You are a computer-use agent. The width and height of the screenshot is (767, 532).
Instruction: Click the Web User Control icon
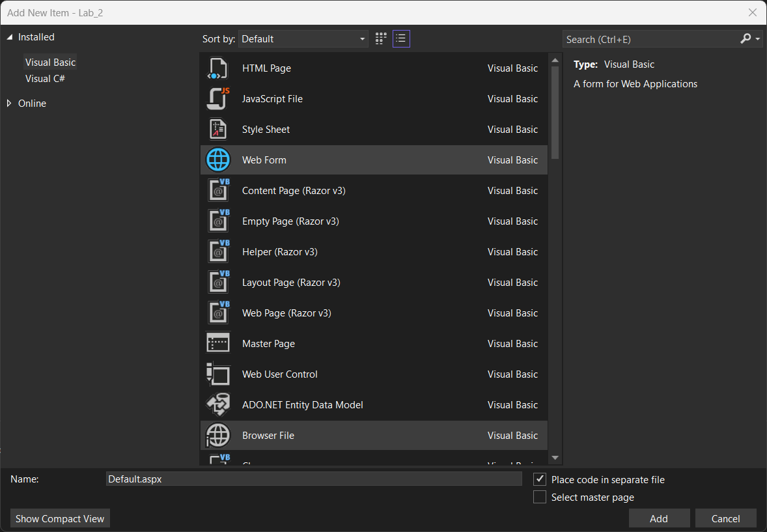point(217,374)
